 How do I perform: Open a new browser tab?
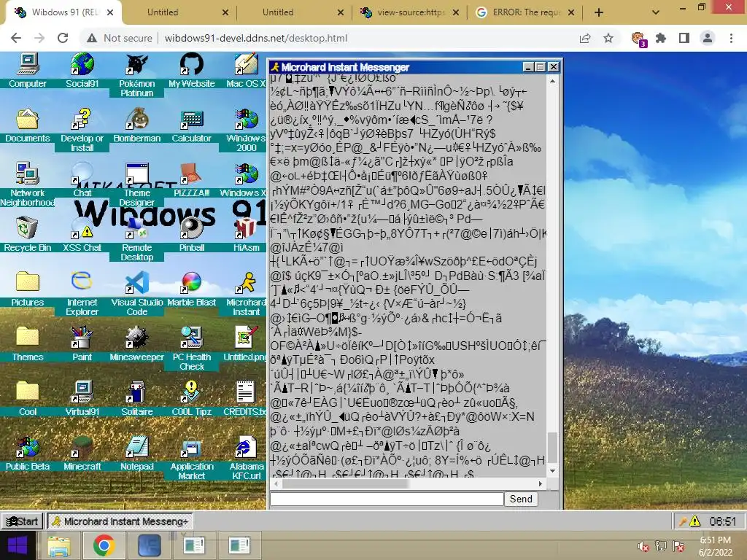pos(599,13)
